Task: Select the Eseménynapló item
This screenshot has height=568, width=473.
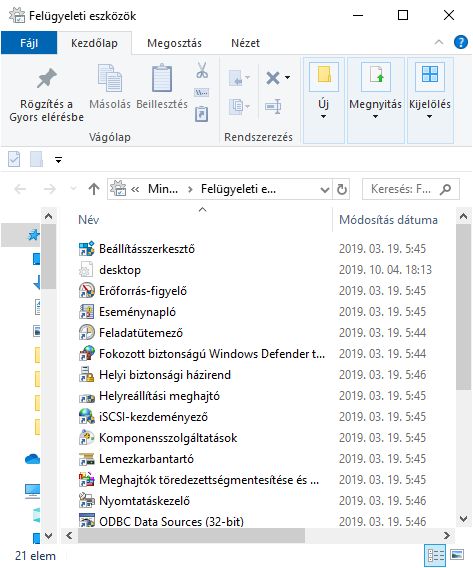Action: click(x=137, y=312)
